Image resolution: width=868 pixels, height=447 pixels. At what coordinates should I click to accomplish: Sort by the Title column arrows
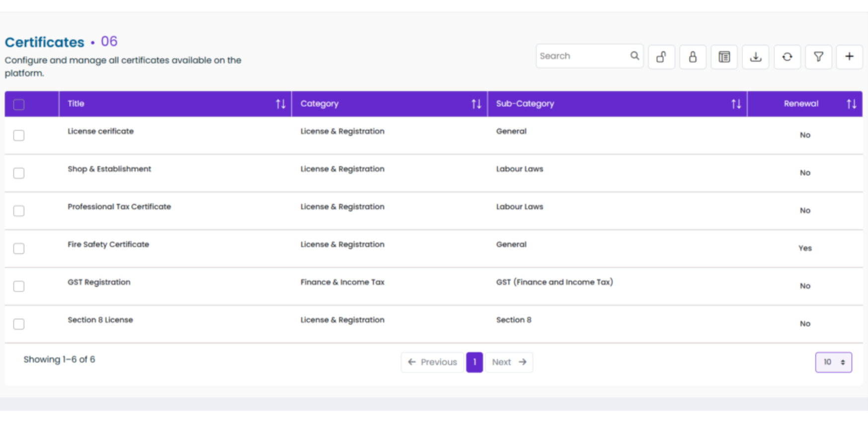point(281,104)
